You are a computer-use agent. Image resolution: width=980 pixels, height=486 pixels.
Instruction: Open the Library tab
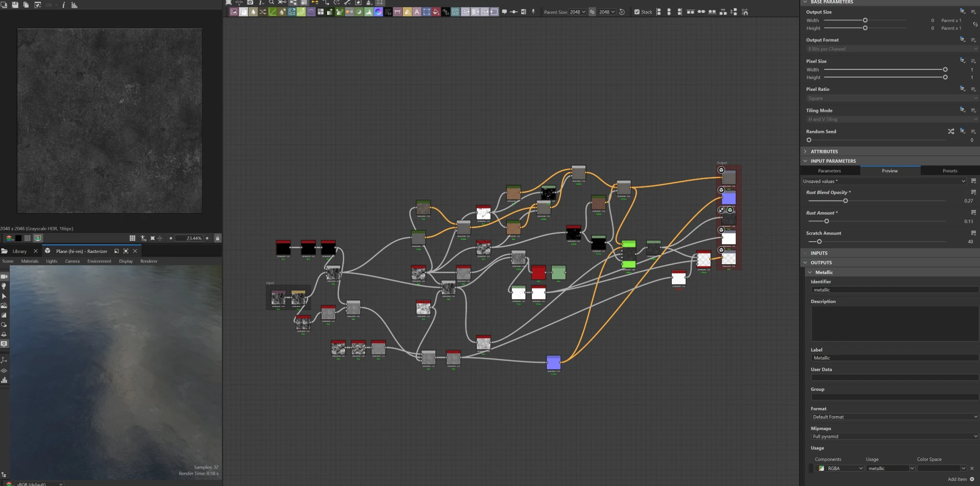tap(19, 251)
